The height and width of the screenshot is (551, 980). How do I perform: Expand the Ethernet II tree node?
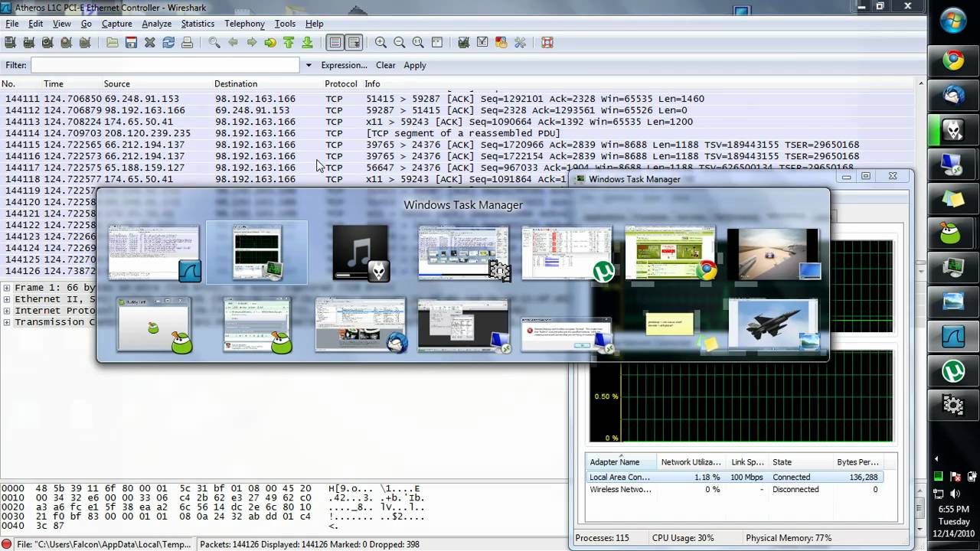click(x=7, y=299)
